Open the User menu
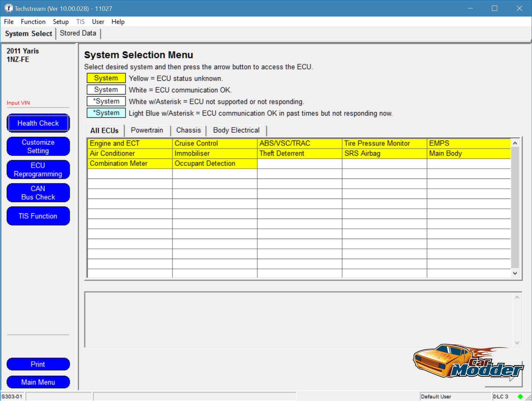Image resolution: width=532 pixels, height=401 pixels. pos(98,22)
